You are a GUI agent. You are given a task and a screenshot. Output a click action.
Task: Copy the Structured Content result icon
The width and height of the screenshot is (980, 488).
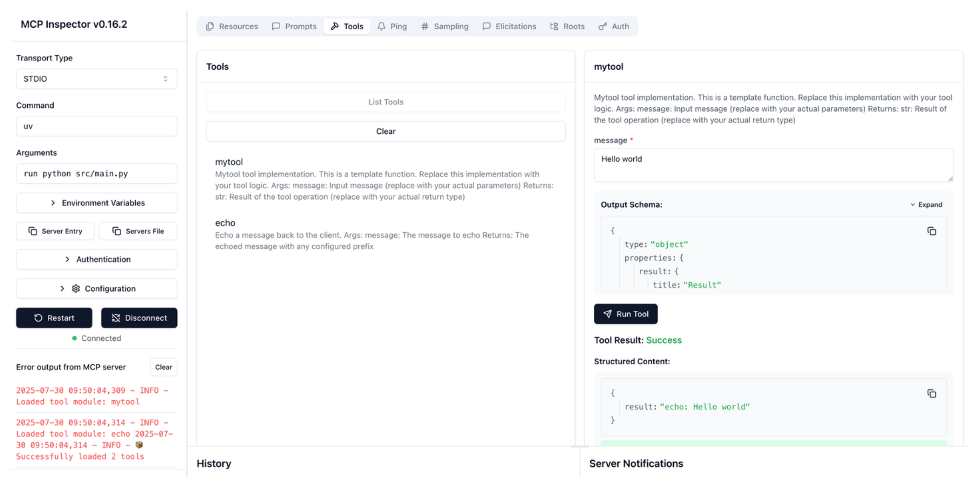coord(931,394)
